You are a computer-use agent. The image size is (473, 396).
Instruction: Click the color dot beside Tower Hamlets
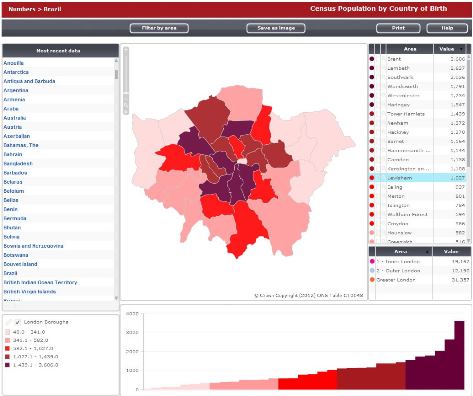[x=372, y=114]
